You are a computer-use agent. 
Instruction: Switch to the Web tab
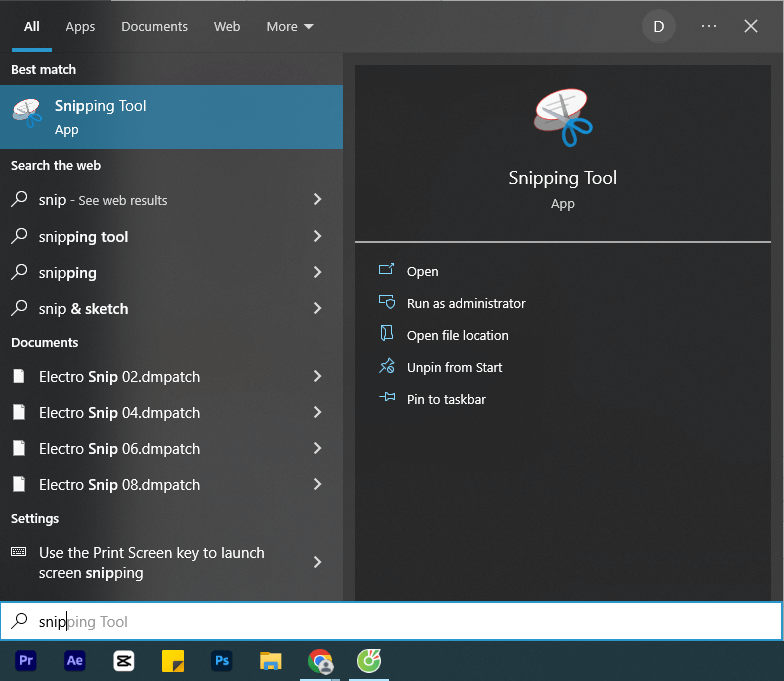coord(227,26)
